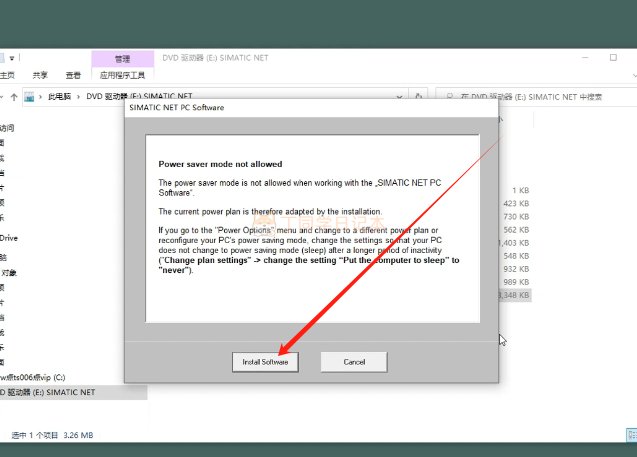Select the file row sized 423 KB

516,204
